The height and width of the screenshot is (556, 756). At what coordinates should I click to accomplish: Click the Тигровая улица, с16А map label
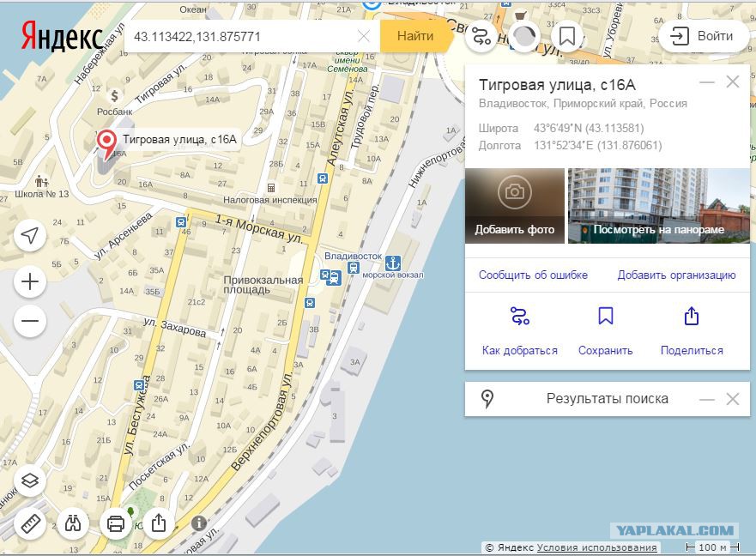pyautogui.click(x=179, y=140)
